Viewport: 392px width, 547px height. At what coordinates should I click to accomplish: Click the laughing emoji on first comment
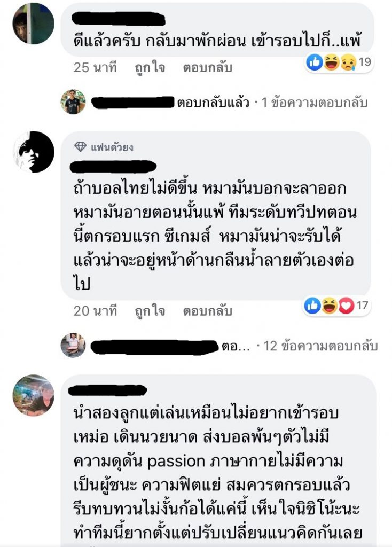pos(331,62)
